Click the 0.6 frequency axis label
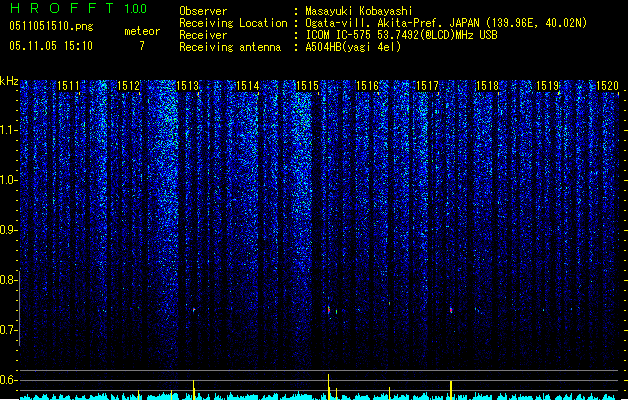This screenshot has width=629, height=400. pyautogui.click(x=9, y=380)
